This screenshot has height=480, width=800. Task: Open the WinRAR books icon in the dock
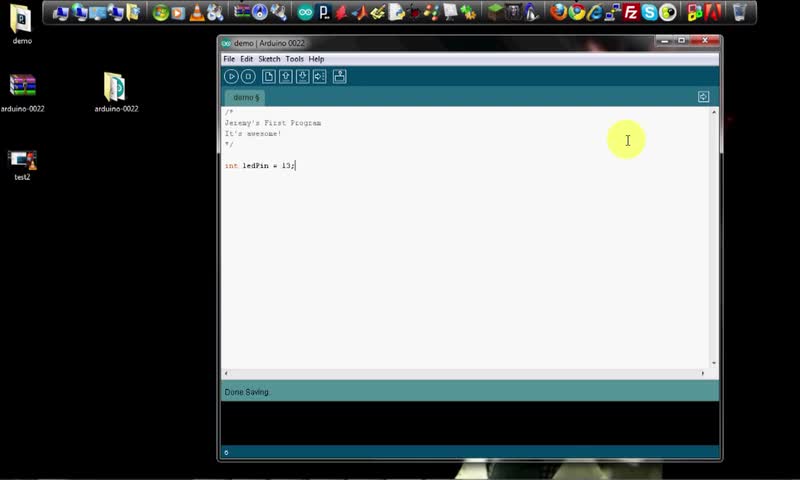click(x=242, y=12)
